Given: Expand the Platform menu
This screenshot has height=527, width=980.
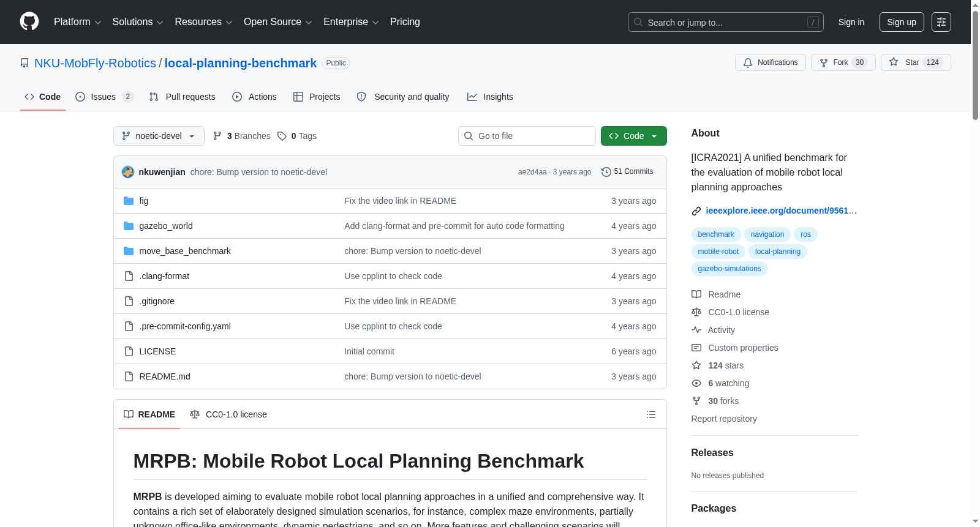Looking at the screenshot, I should 77,22.
